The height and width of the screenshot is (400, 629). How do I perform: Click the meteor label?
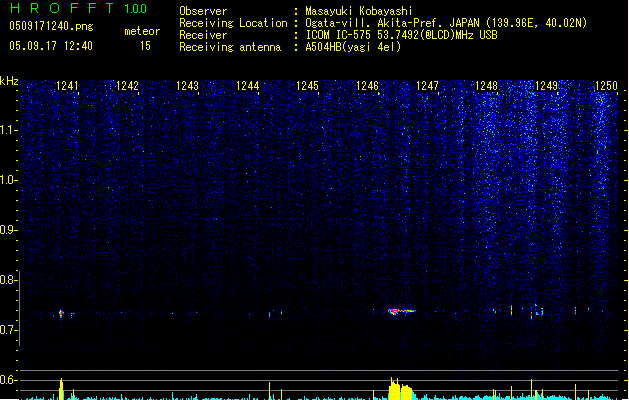click(142, 31)
